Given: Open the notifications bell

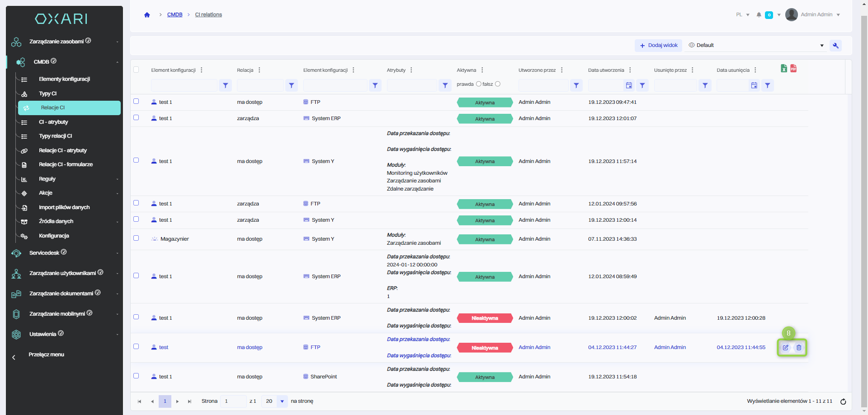Looking at the screenshot, I should (759, 15).
